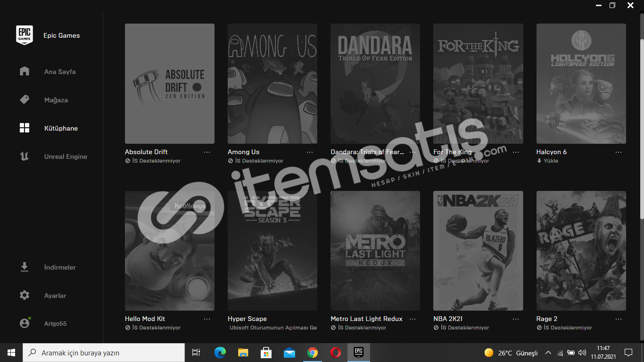This screenshot has height=362, width=644.
Task: Click the Epic Games taskbar icon
Action: pos(358,352)
